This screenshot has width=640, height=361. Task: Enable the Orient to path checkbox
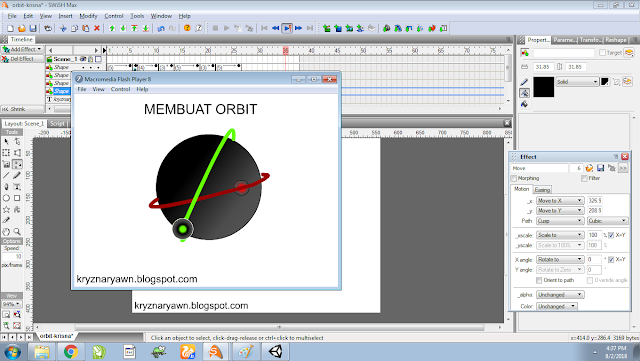[x=539, y=281]
